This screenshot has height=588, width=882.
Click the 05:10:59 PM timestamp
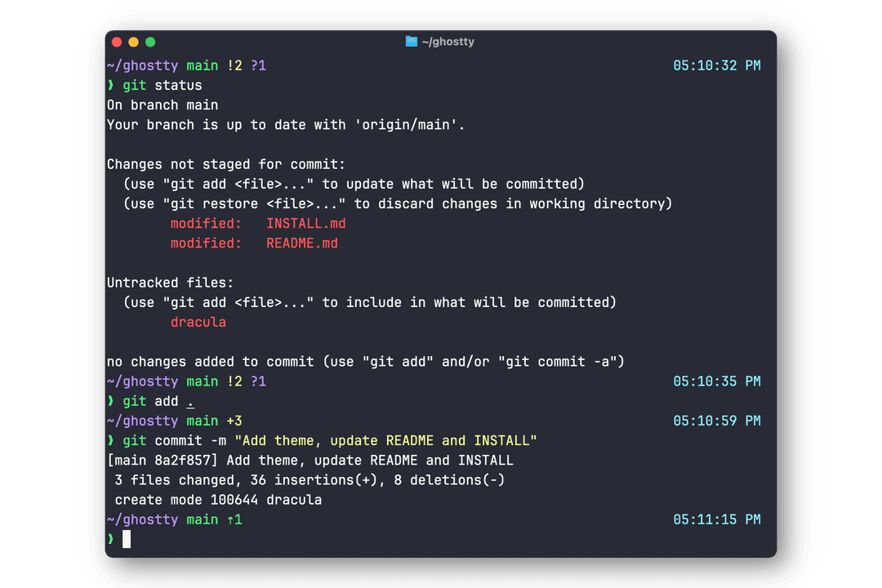tap(716, 421)
